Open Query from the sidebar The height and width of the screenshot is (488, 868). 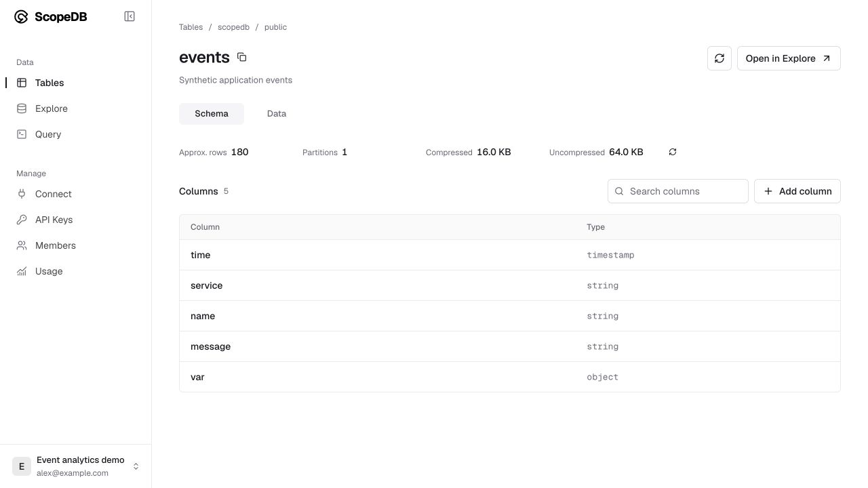pos(75,134)
